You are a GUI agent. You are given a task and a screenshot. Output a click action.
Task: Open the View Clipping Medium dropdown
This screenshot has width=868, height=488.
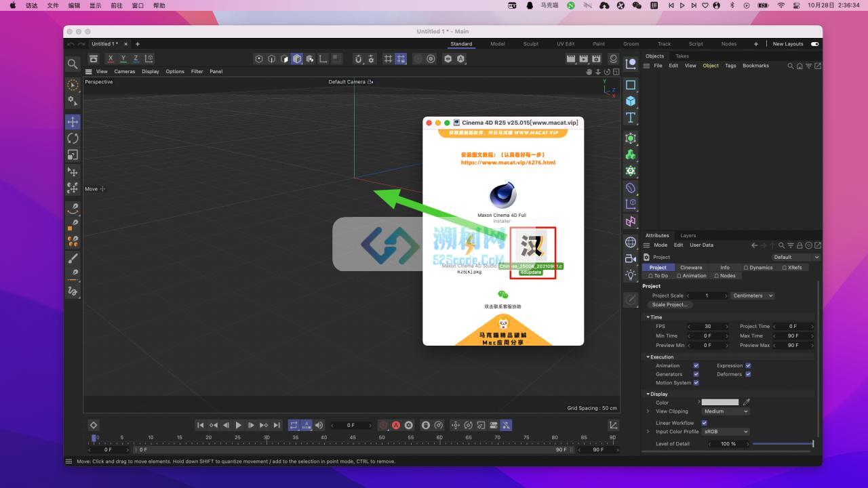pos(726,411)
